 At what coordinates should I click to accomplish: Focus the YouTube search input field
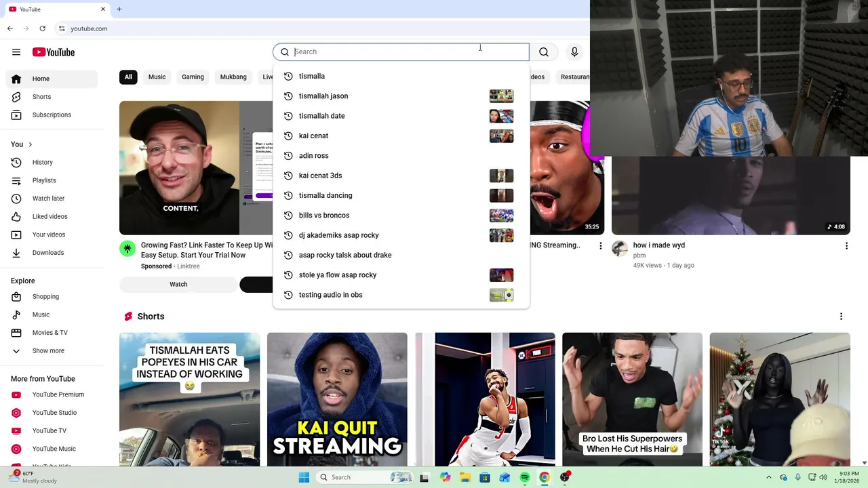(x=401, y=52)
